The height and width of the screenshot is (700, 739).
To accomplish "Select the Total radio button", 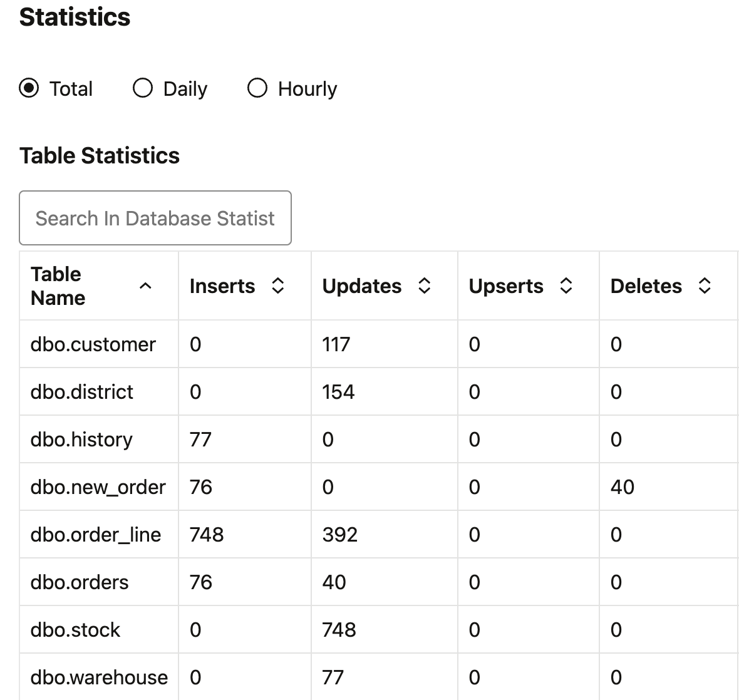I will pos(29,88).
